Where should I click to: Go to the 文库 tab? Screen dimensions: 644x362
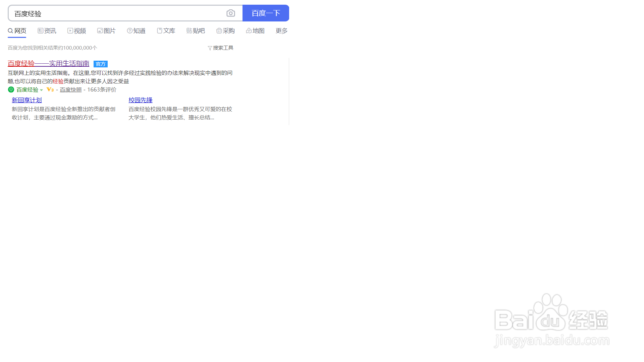tap(166, 31)
